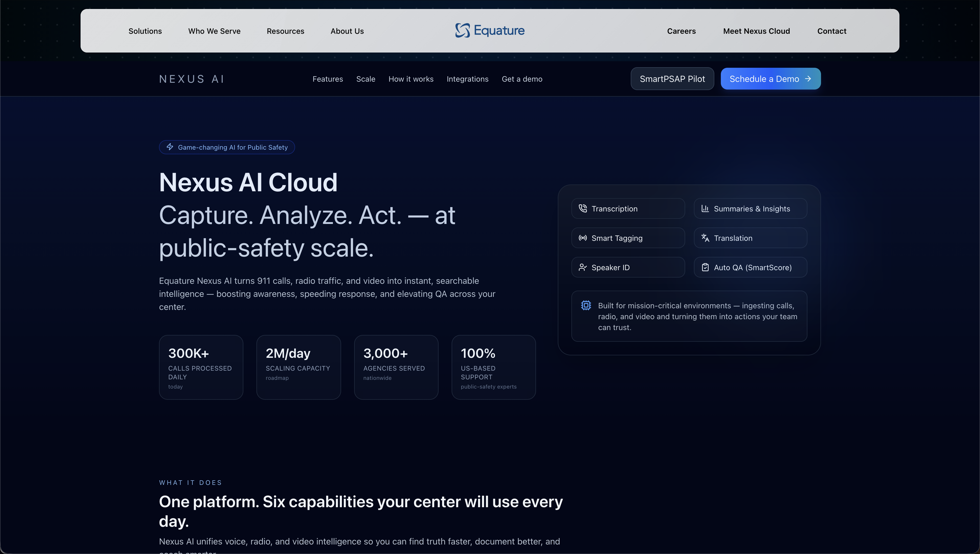Screen dimensions: 980x554
Task: Click the phone icon on the Transcription chip
Action: click(x=583, y=208)
